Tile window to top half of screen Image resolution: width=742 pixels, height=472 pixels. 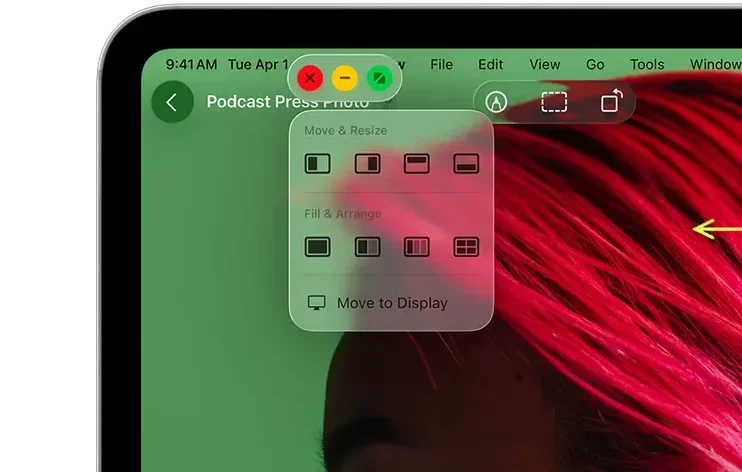[x=416, y=164]
